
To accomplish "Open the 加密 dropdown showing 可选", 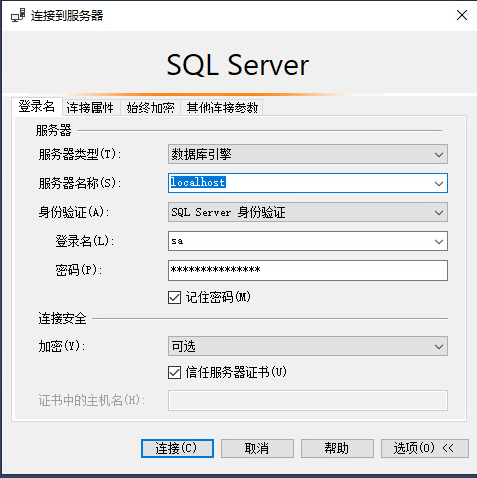I will click(x=308, y=346).
